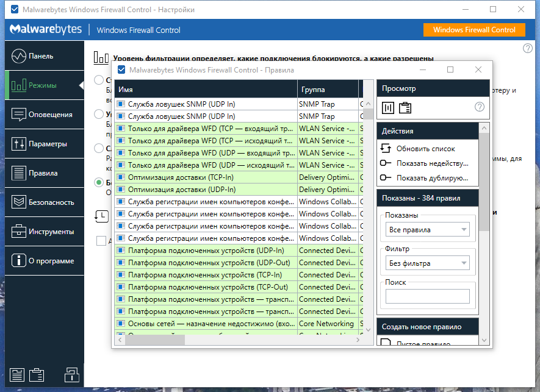Viewport: 540px width, 392px height.
Task: Open the Все правила dropdown
Action: (x=427, y=230)
